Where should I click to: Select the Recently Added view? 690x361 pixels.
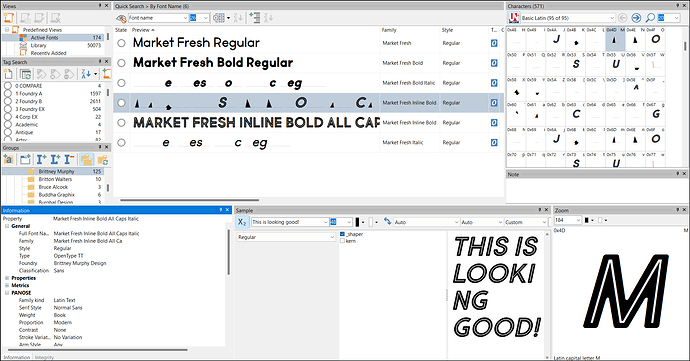coord(48,53)
